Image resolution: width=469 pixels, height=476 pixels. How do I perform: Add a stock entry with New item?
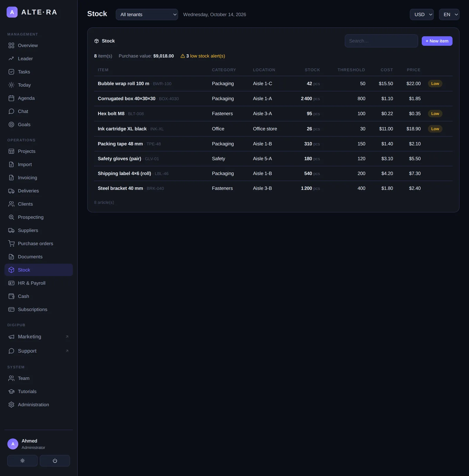[x=437, y=41]
